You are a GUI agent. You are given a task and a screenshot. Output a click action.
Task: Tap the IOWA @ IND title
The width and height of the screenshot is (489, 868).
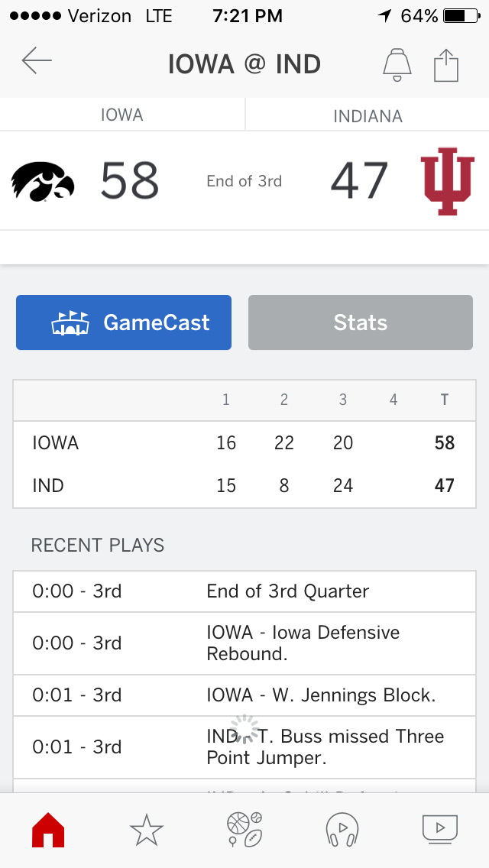click(x=244, y=64)
